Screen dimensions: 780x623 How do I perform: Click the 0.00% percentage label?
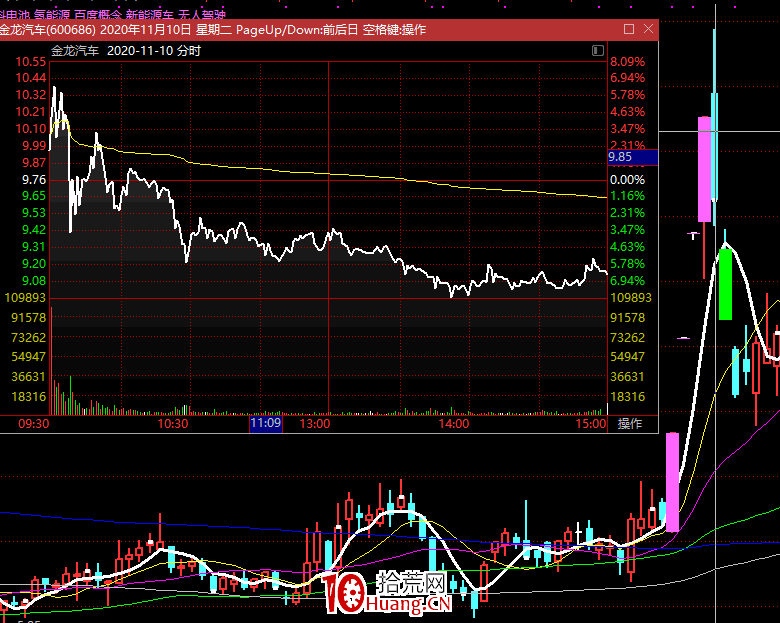(x=627, y=180)
